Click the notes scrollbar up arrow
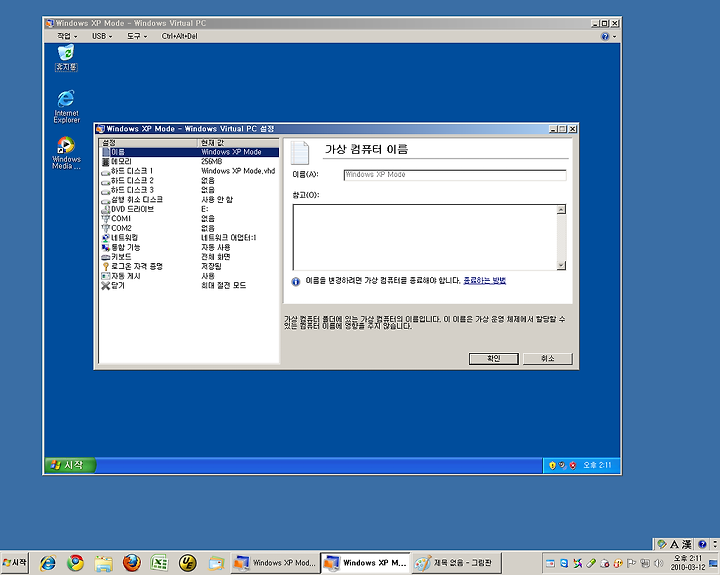The height and width of the screenshot is (575, 720). (x=561, y=210)
